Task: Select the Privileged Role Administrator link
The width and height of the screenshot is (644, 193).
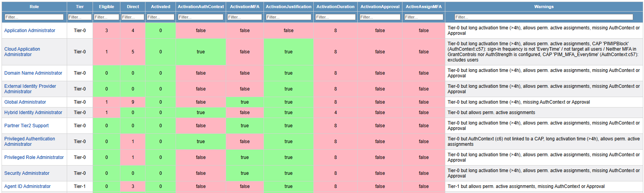Action: 34,157
